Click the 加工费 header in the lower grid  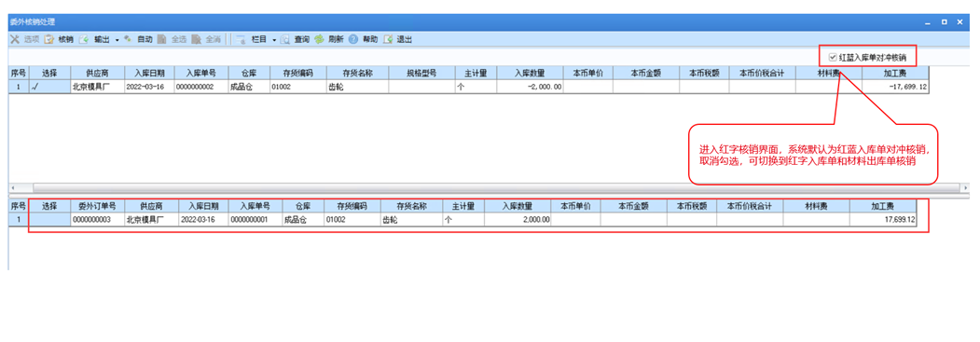882,206
